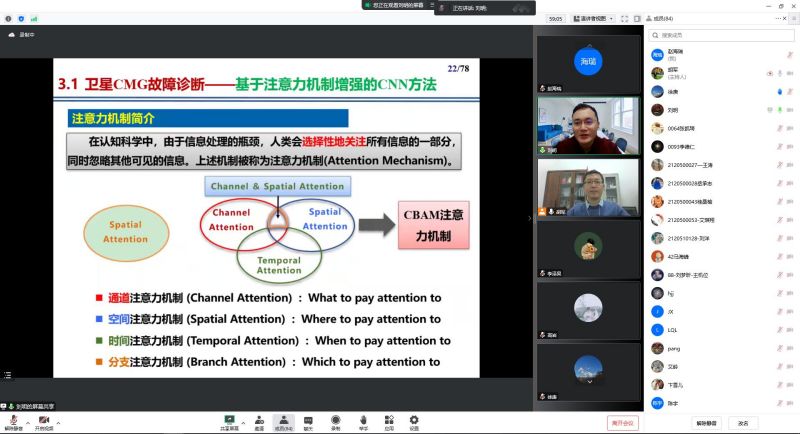Toggle microphone mute at bottom left
The image size is (800, 434).
point(12,421)
